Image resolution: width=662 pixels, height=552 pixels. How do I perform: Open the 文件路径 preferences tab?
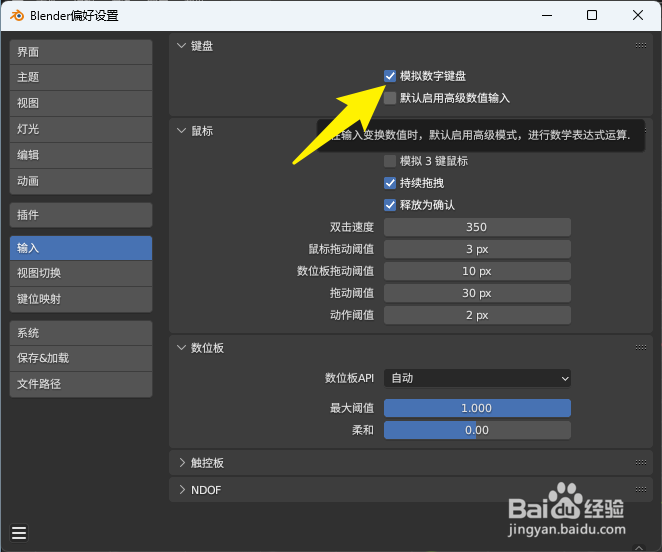pos(81,384)
